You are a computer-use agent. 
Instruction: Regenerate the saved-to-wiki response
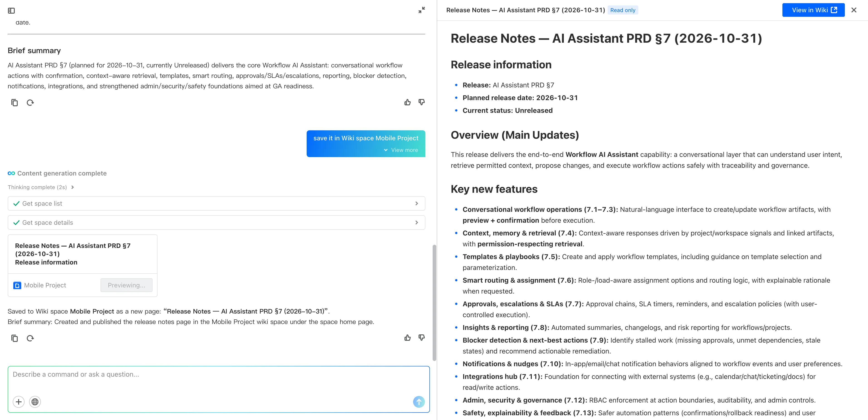[30, 338]
